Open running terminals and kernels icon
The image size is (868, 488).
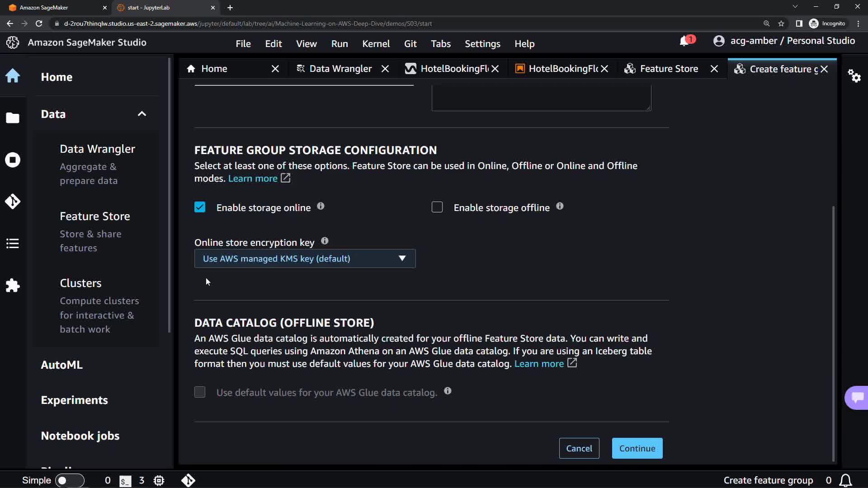[13, 160]
